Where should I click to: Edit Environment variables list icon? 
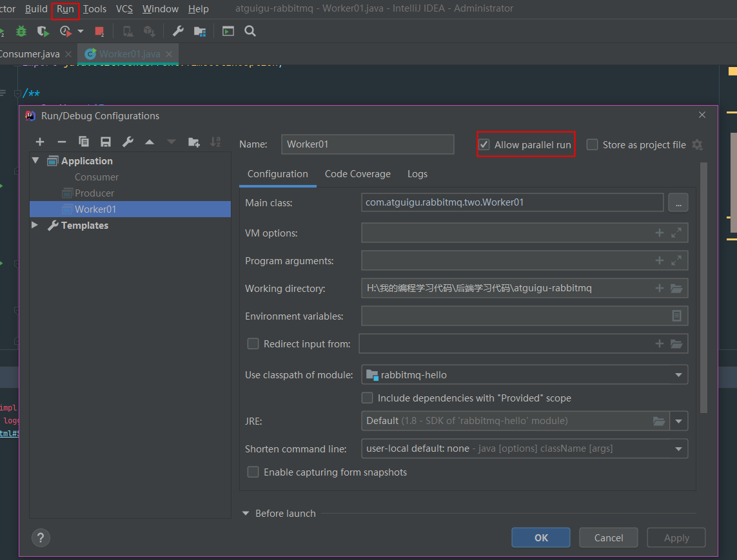tap(676, 316)
